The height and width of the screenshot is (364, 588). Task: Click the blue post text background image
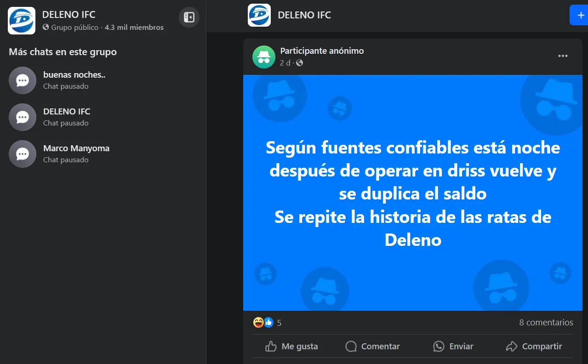tap(413, 193)
